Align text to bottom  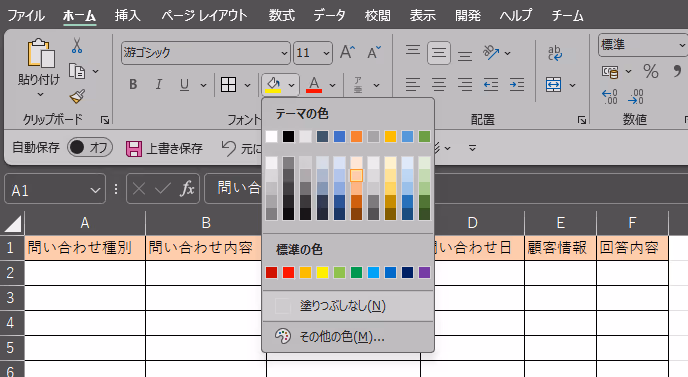(x=465, y=56)
